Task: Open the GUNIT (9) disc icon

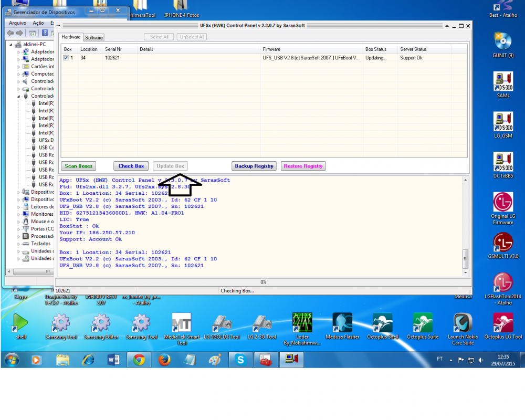Action: coord(503,41)
